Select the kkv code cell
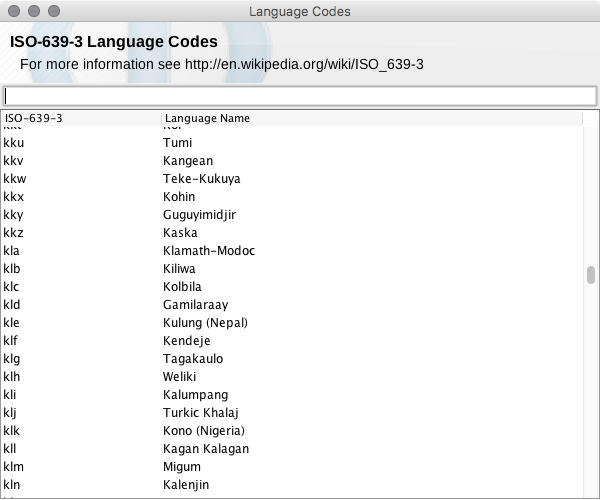The width and height of the screenshot is (600, 500). [13, 161]
